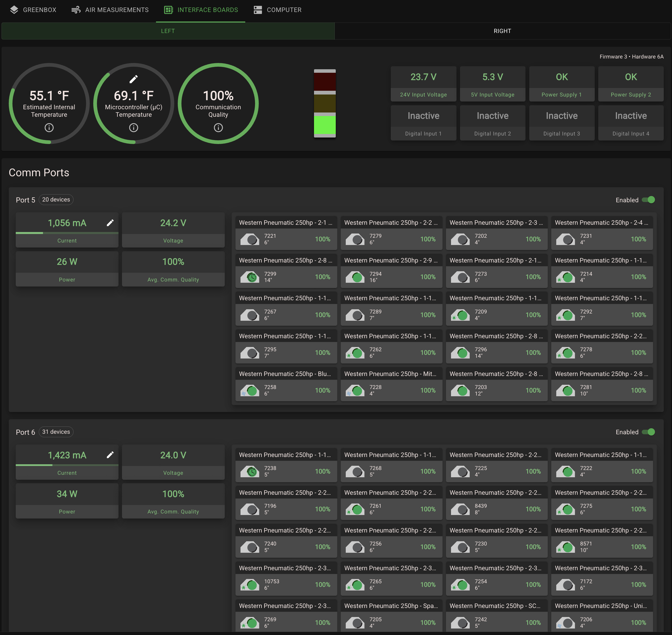Switch to the RIGHT board tab
Screen dimensions: 672x635
tap(502, 31)
